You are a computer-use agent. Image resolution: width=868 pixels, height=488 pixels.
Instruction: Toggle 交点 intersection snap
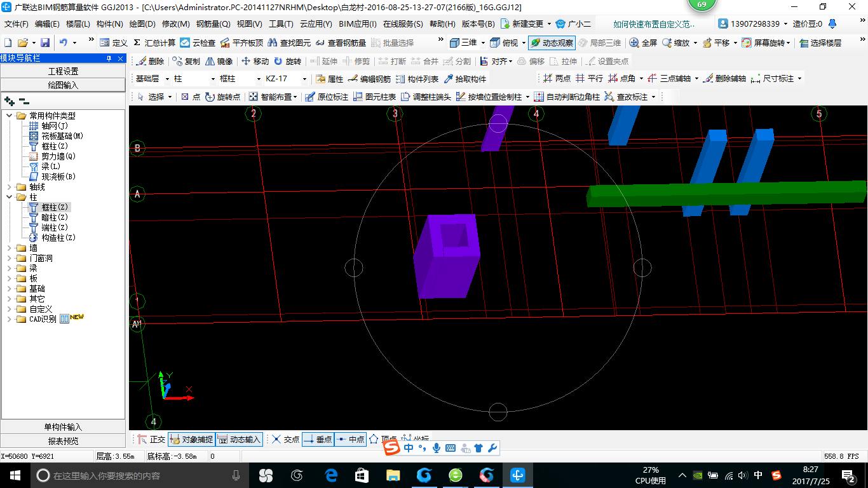click(285, 439)
